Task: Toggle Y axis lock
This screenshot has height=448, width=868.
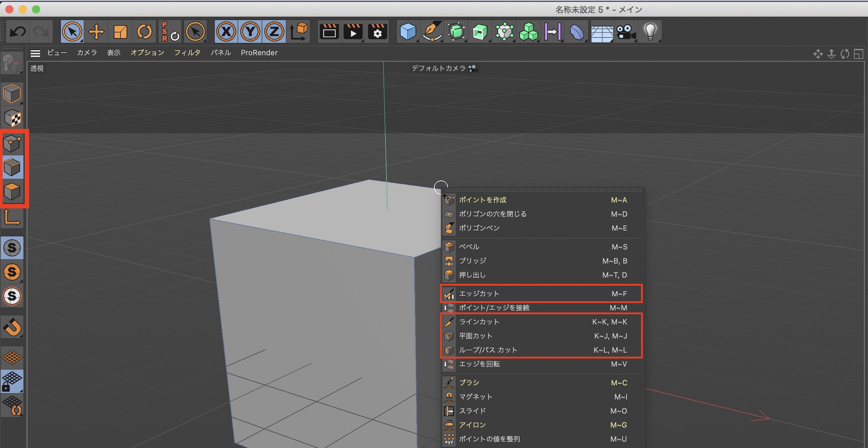Action: [250, 32]
